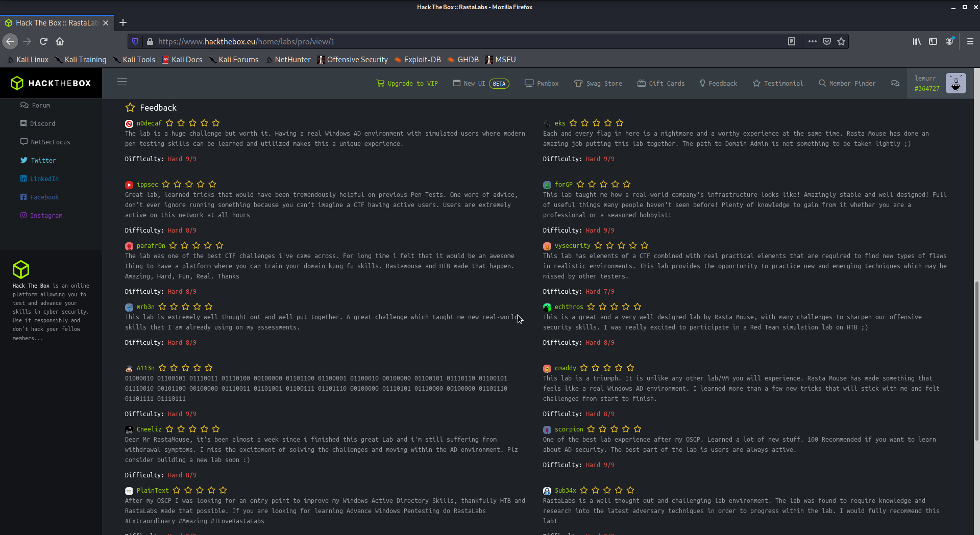Open the Firefox hamburger menu

coord(970,41)
